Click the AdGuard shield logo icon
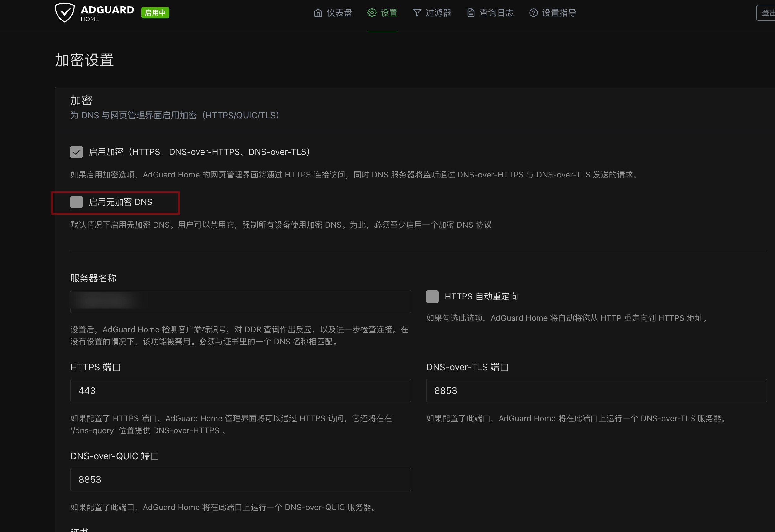Viewport: 775px width, 532px height. pos(64,13)
